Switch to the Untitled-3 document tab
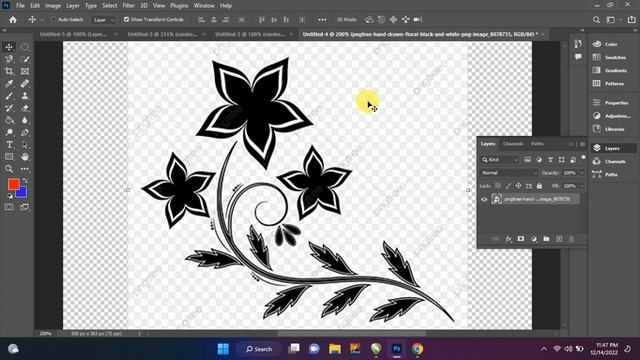Image resolution: width=640 pixels, height=360 pixels. (x=250, y=34)
